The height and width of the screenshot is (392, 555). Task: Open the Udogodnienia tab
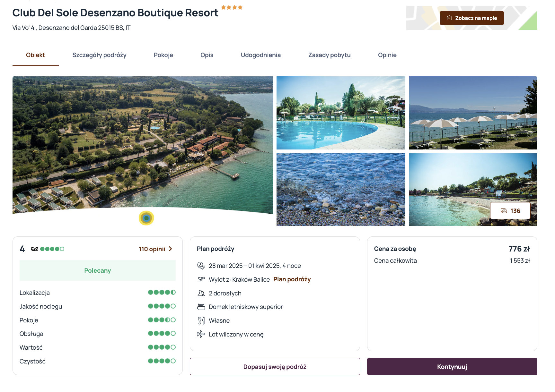pos(261,55)
